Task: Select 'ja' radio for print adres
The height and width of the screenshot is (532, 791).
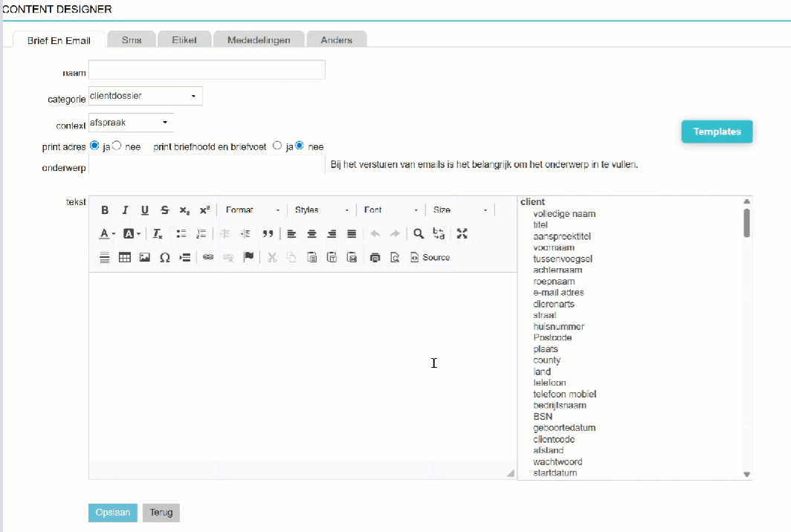Action: click(94, 146)
